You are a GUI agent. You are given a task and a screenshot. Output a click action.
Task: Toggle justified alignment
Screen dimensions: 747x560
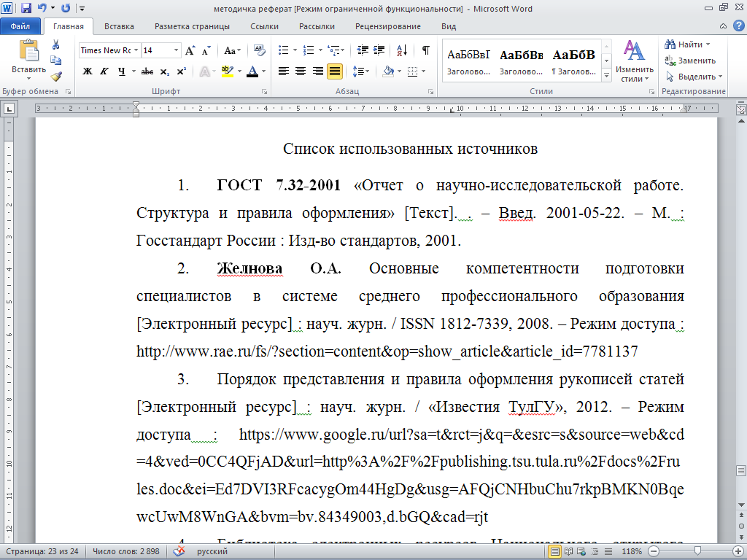(x=335, y=71)
